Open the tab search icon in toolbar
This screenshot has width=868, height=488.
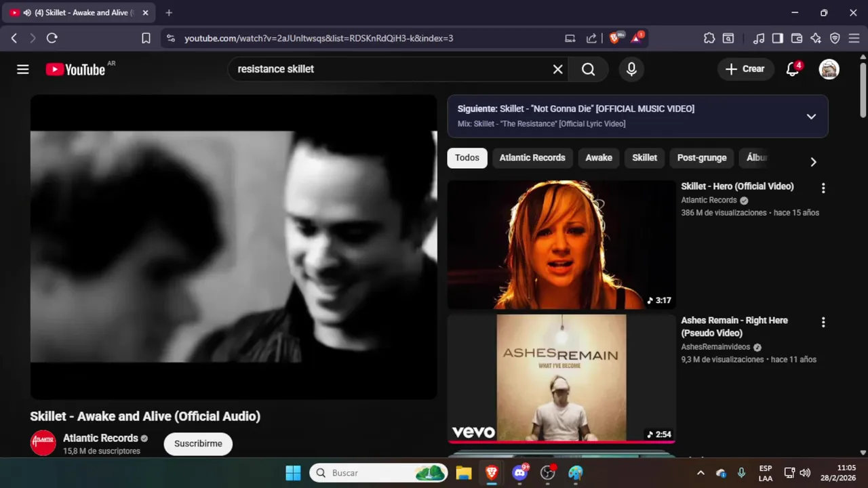tap(728, 39)
